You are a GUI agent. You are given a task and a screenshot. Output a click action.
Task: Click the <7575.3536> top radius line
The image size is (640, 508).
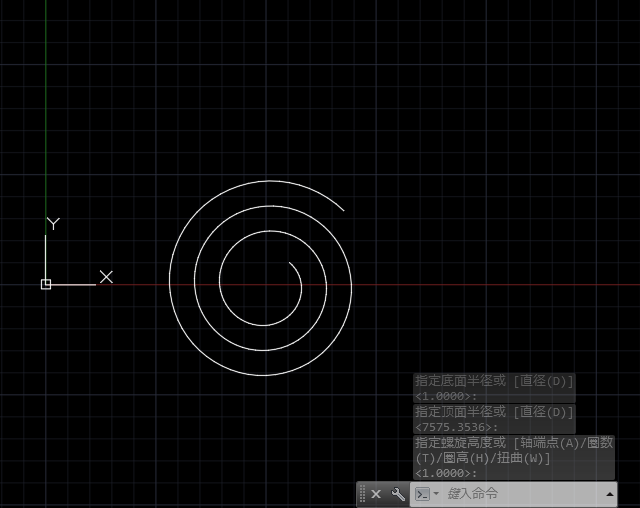pyautogui.click(x=456, y=427)
